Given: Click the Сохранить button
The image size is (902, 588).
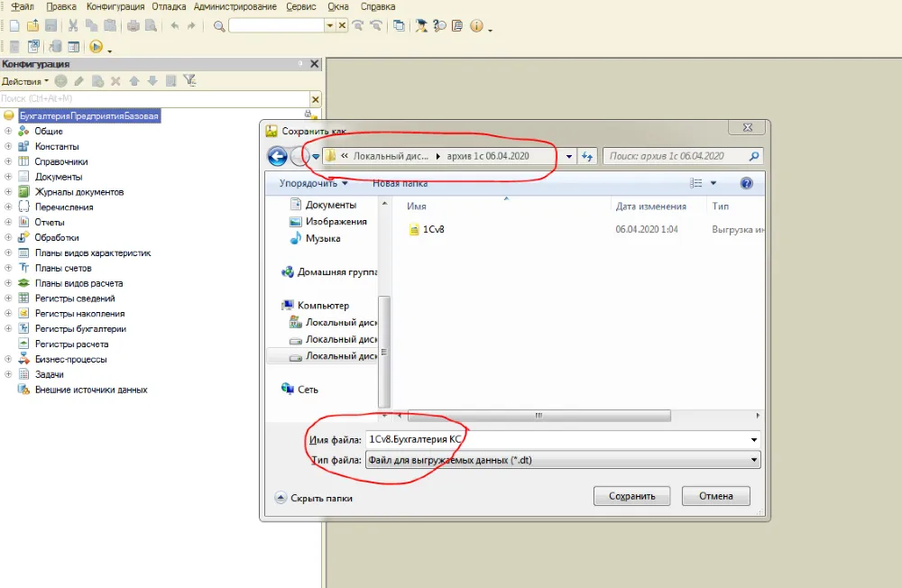Looking at the screenshot, I should click(x=631, y=496).
